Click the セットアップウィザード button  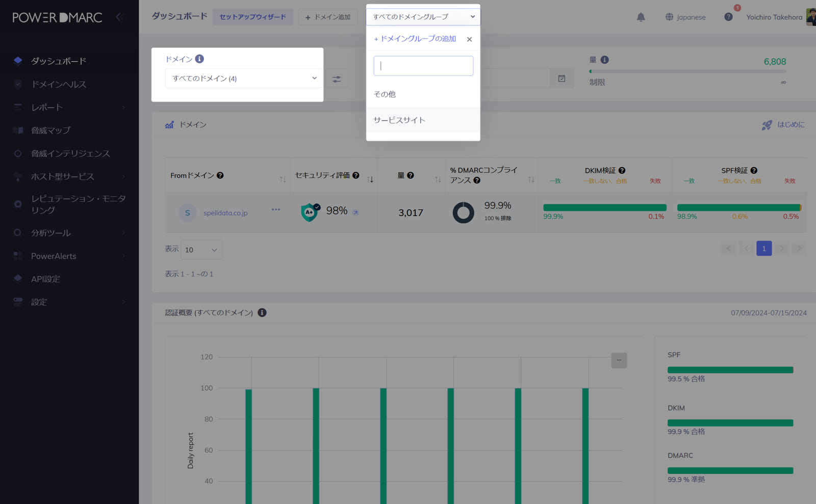point(253,17)
